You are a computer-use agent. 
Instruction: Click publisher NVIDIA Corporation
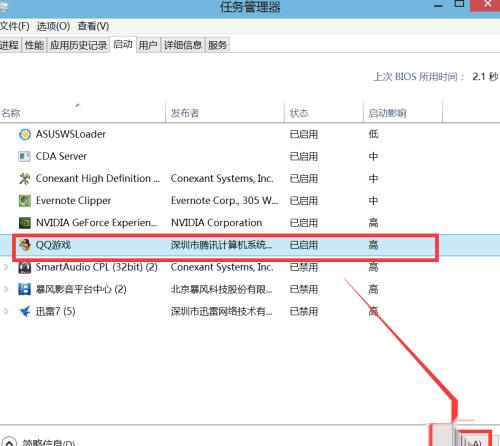(x=216, y=223)
